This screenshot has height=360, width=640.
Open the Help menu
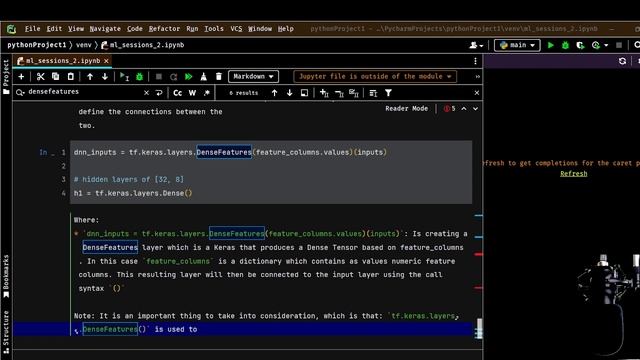click(286, 29)
